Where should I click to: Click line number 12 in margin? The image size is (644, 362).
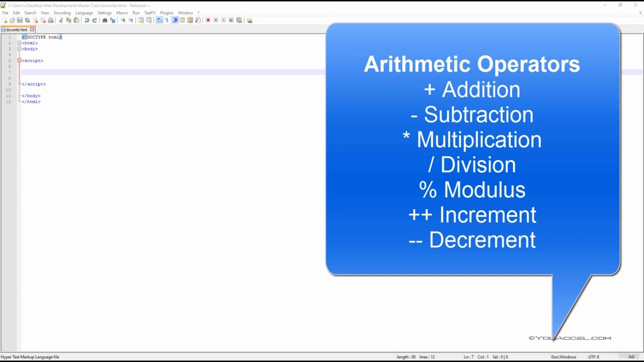point(8,102)
